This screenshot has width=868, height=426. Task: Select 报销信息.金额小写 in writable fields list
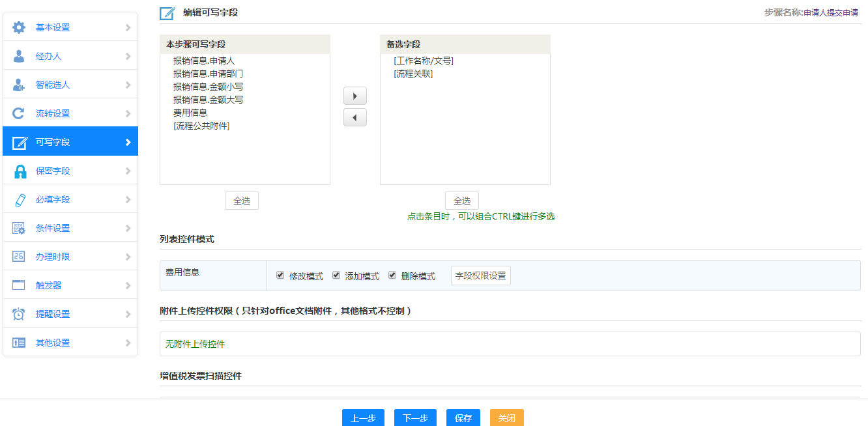pyautogui.click(x=208, y=87)
